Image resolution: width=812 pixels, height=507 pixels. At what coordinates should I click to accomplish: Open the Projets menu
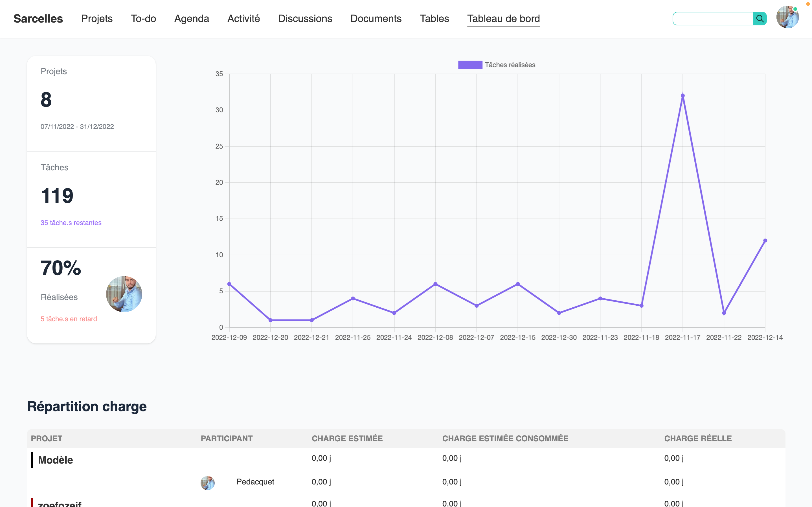(x=96, y=18)
